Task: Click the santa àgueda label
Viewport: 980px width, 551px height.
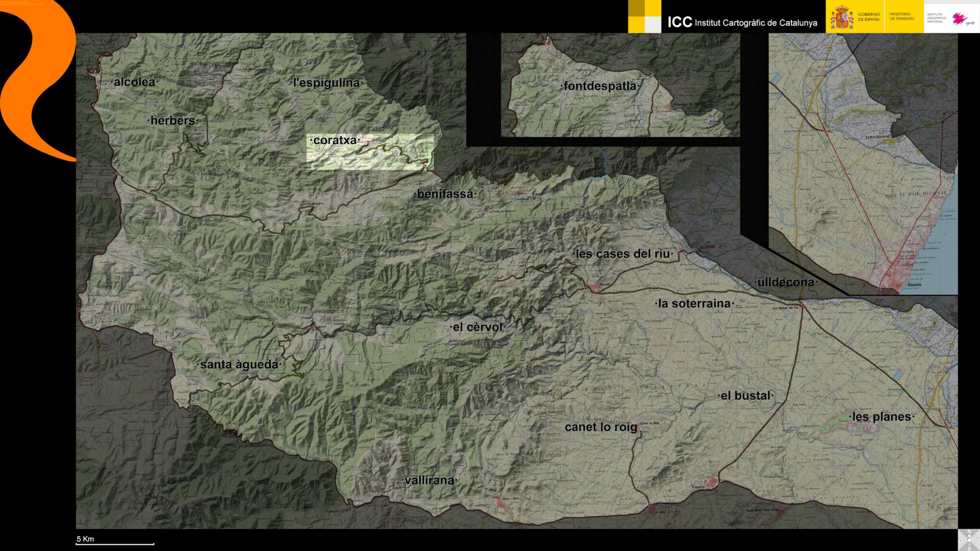Action: [x=239, y=365]
